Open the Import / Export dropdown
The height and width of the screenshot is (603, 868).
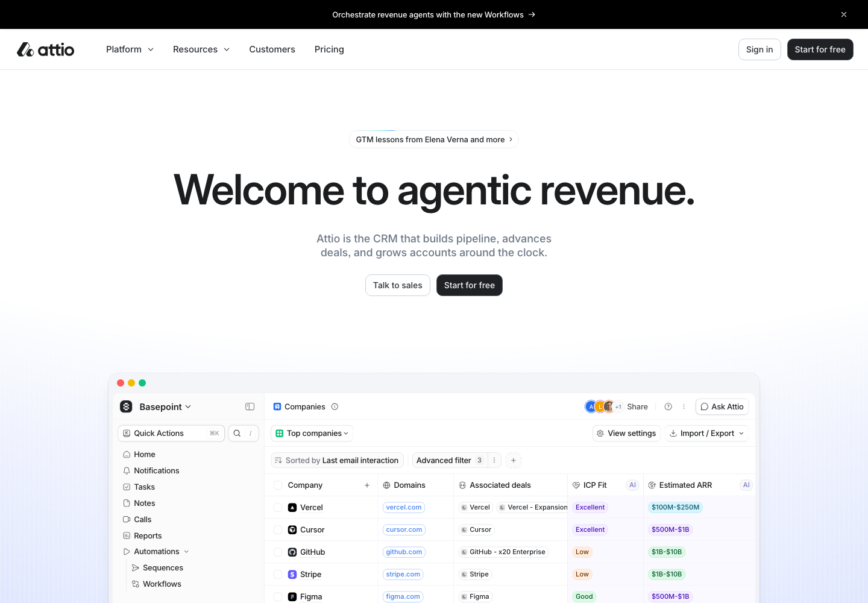point(707,433)
